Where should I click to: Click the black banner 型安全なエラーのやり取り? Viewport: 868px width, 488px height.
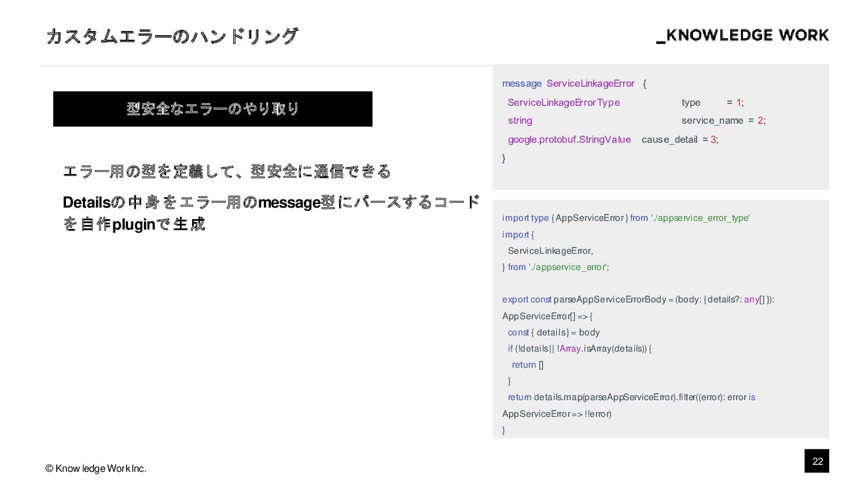pyautogui.click(x=213, y=109)
